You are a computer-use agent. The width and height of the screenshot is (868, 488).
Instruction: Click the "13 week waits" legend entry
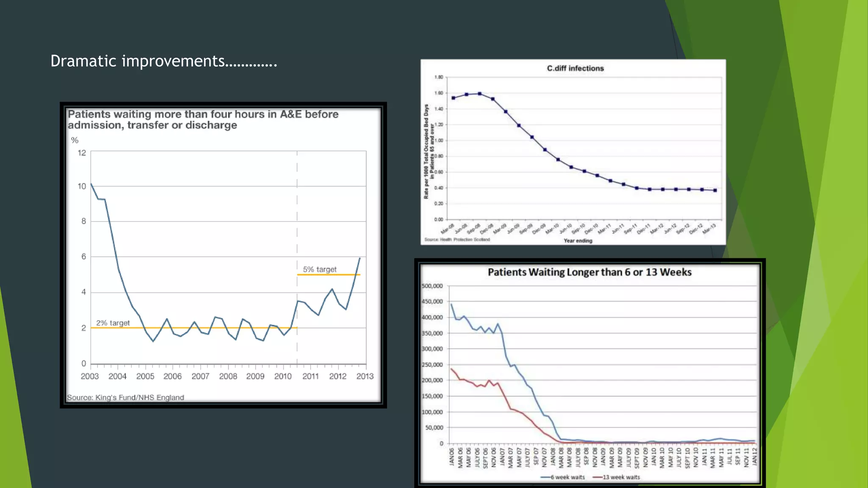621,477
